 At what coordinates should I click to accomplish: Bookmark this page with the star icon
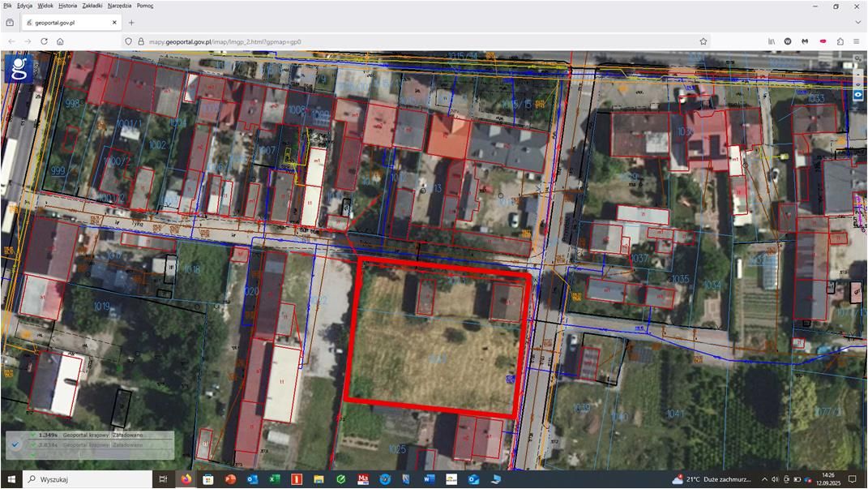[x=703, y=41]
